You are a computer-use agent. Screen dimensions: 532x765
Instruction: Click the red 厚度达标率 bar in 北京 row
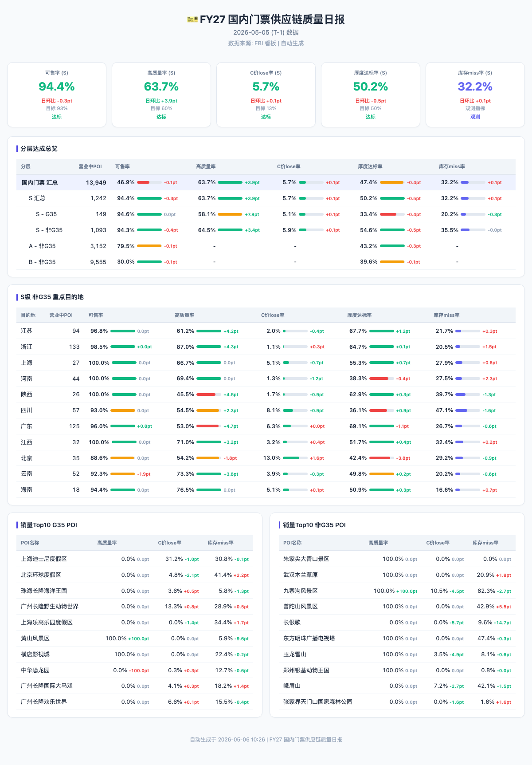(x=380, y=458)
